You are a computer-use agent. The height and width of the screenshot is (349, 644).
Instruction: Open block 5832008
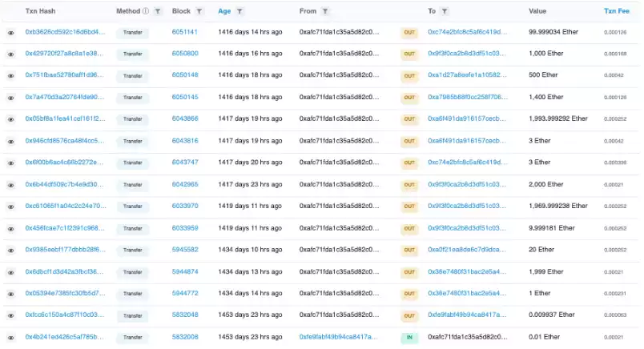pyautogui.click(x=185, y=337)
